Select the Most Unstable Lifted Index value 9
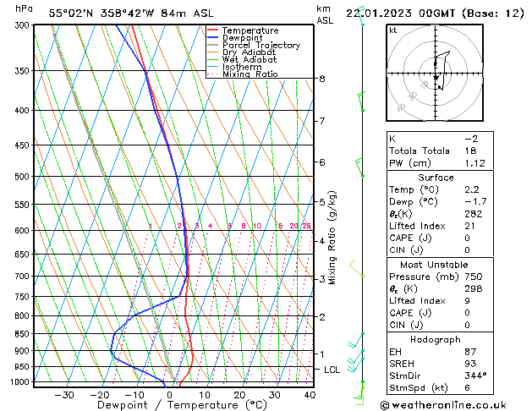This screenshot has height=411, width=532. tap(468, 301)
